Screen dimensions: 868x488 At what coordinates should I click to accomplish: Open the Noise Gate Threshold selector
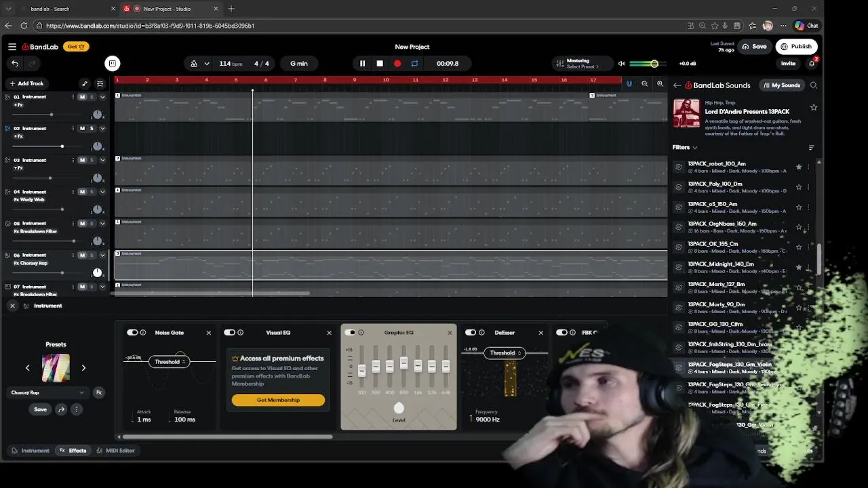(170, 362)
